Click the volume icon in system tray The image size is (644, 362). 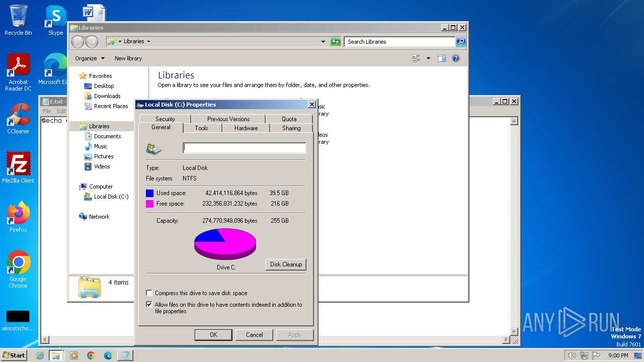coord(572,355)
